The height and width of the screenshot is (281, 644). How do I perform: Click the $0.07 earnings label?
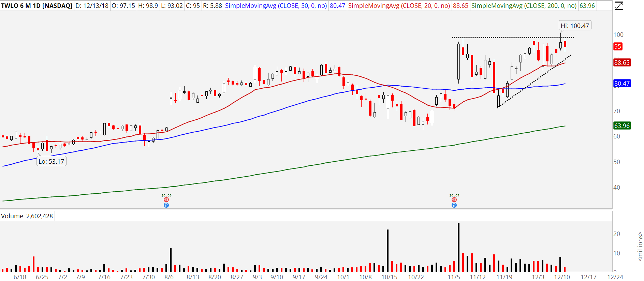click(x=454, y=195)
